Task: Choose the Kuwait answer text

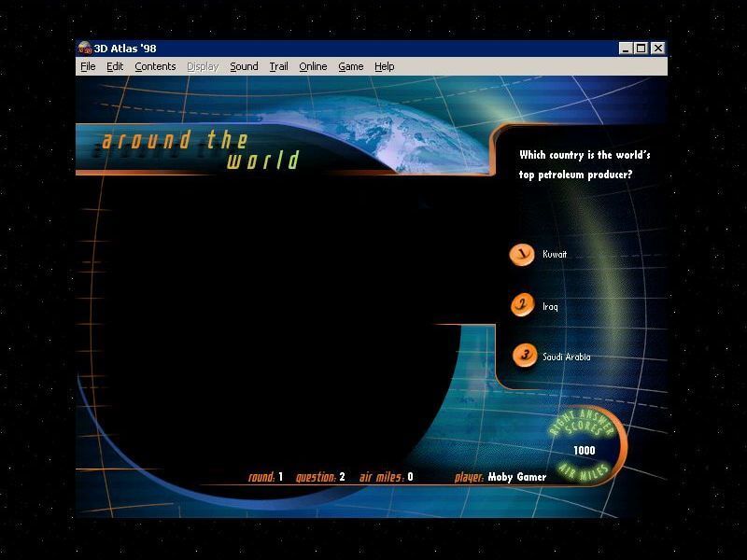Action: [555, 254]
